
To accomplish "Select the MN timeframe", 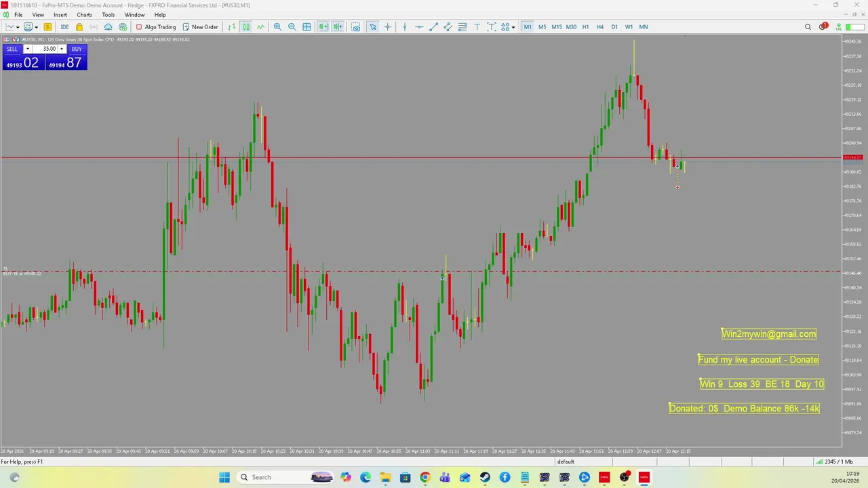I will pos(644,27).
